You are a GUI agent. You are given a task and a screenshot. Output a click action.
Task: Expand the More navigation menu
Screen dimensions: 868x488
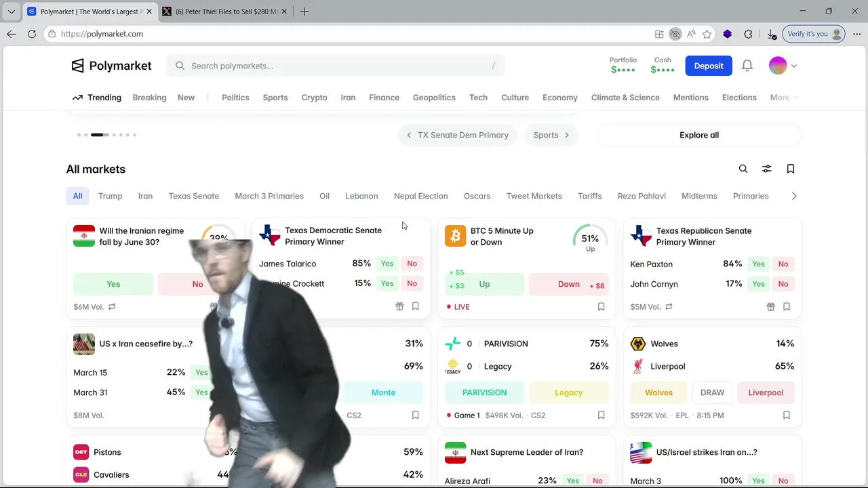click(x=784, y=98)
